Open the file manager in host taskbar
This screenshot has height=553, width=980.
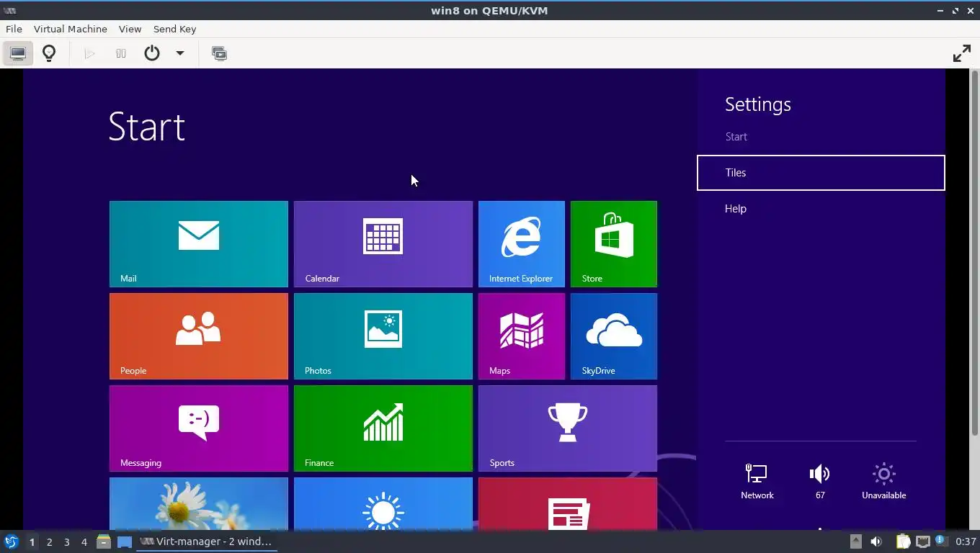[x=104, y=541]
